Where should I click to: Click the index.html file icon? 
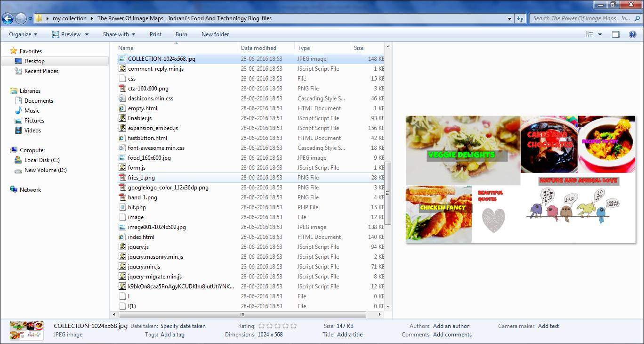[x=122, y=237]
